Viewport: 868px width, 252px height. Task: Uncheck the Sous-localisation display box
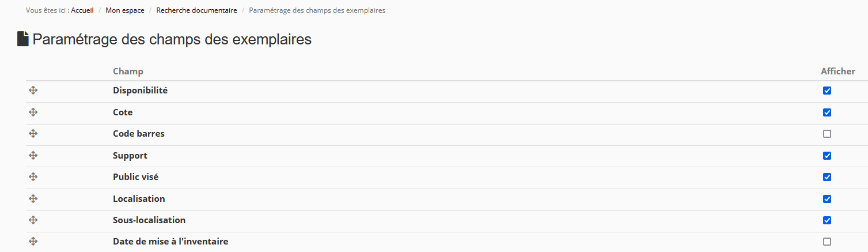click(x=827, y=220)
